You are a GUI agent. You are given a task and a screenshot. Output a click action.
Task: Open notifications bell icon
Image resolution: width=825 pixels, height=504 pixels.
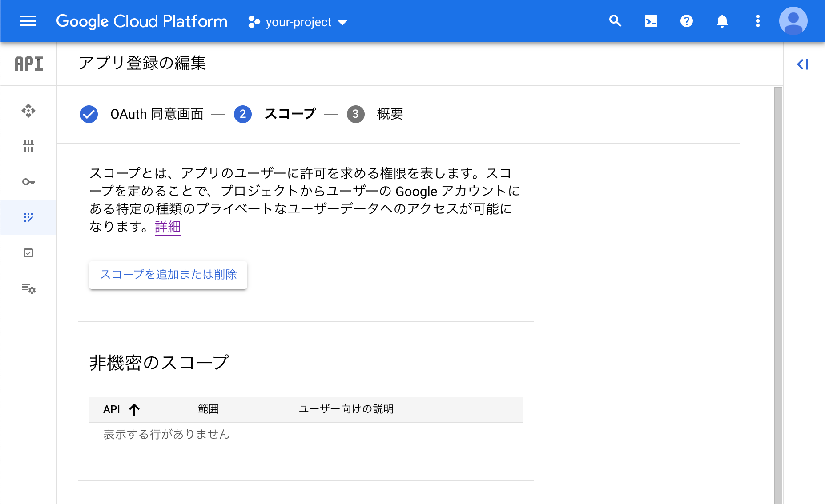coord(722,21)
